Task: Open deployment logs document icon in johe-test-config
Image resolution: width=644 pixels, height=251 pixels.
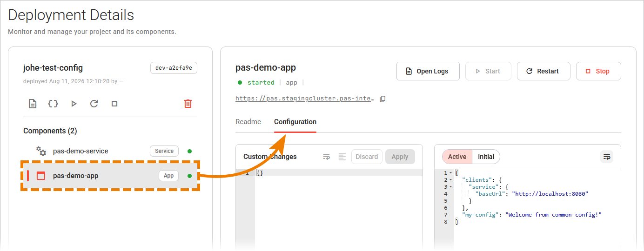Action: pyautogui.click(x=33, y=104)
